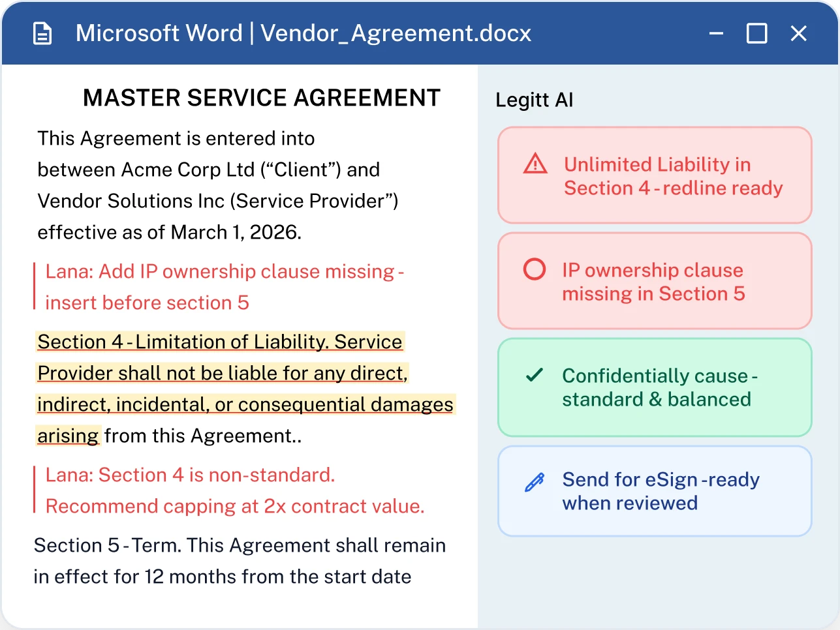Click the 'Confidentially cause - standard & balanced' card
Image resolution: width=840 pixels, height=630 pixels.
coord(655,387)
